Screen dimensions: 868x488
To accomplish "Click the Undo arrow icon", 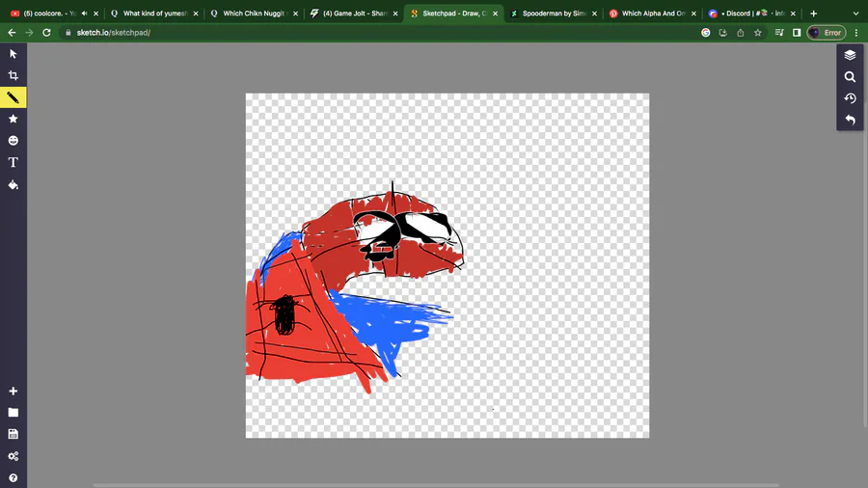I will pos(850,120).
